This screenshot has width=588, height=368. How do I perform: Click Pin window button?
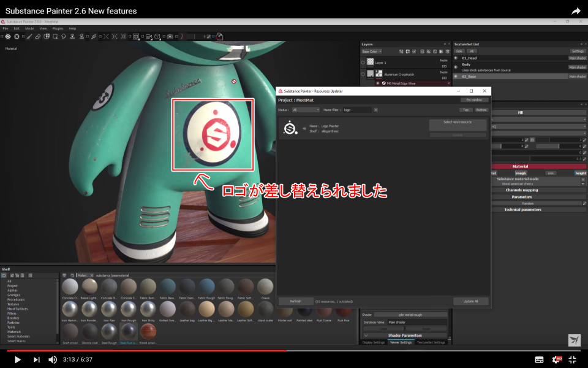coord(474,100)
